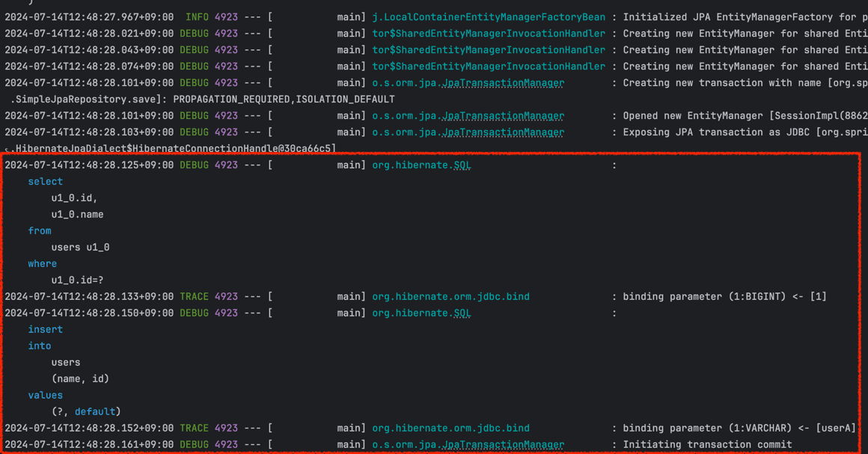Click the 'insert' SQL keyword

click(x=46, y=329)
